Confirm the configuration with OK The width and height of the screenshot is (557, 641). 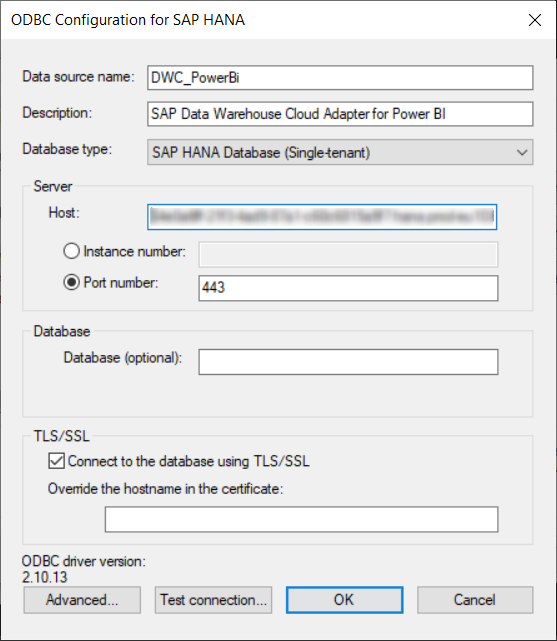pos(344,600)
